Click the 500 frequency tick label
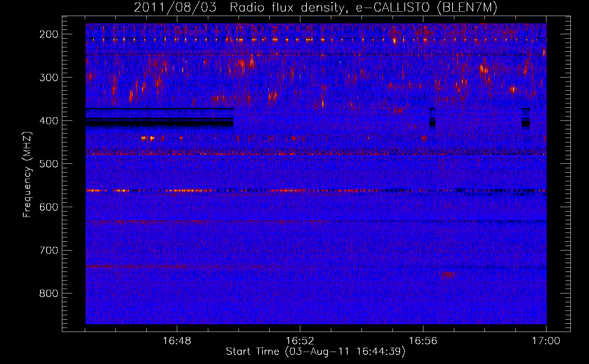 click(49, 164)
